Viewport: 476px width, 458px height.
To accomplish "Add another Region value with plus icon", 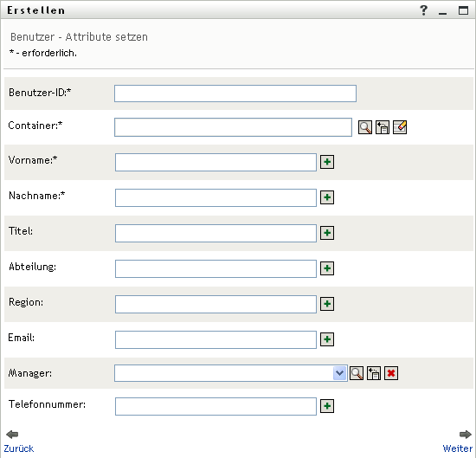I will pyautogui.click(x=327, y=304).
